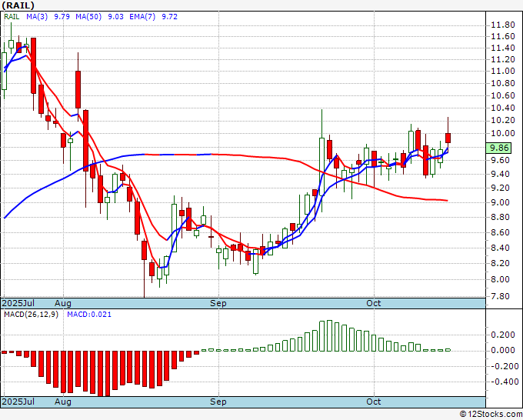Click the Oct label on price chart axis
The width and height of the screenshot is (523, 420).
click(x=373, y=303)
